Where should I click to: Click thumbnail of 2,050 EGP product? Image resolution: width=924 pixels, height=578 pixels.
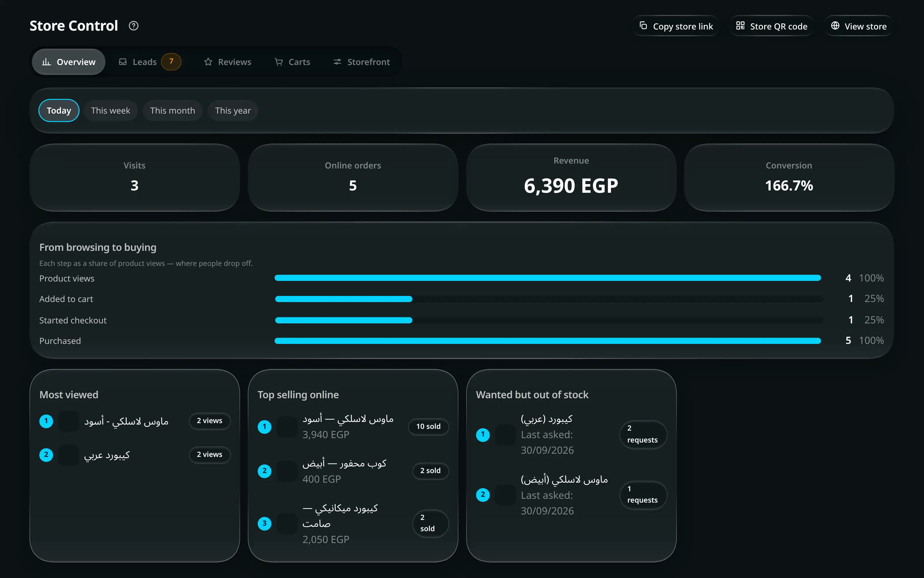coord(287,523)
